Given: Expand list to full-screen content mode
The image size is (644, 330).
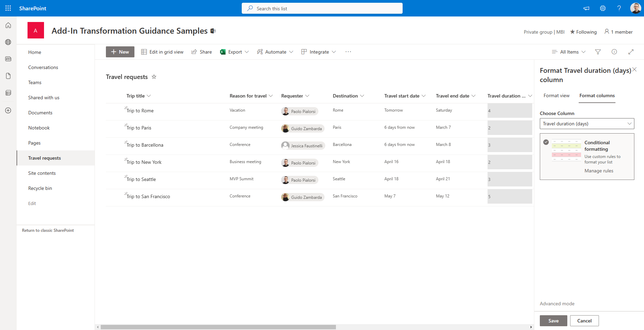Looking at the screenshot, I should pyautogui.click(x=631, y=52).
